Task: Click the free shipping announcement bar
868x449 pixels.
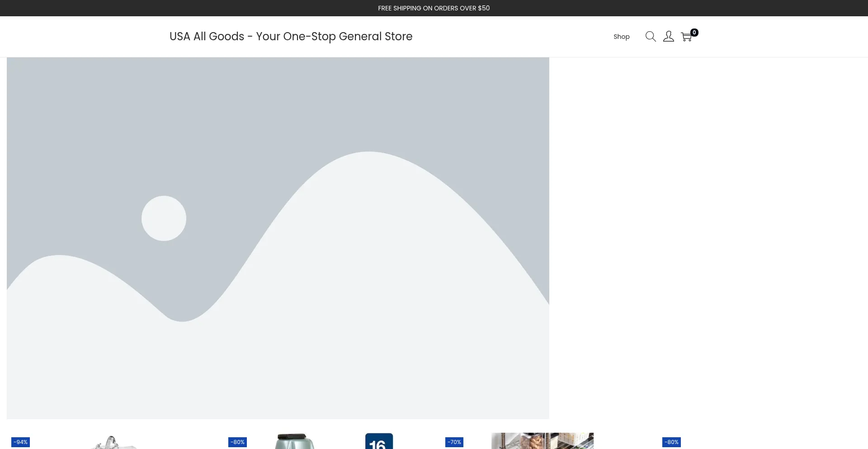Action: click(434, 8)
